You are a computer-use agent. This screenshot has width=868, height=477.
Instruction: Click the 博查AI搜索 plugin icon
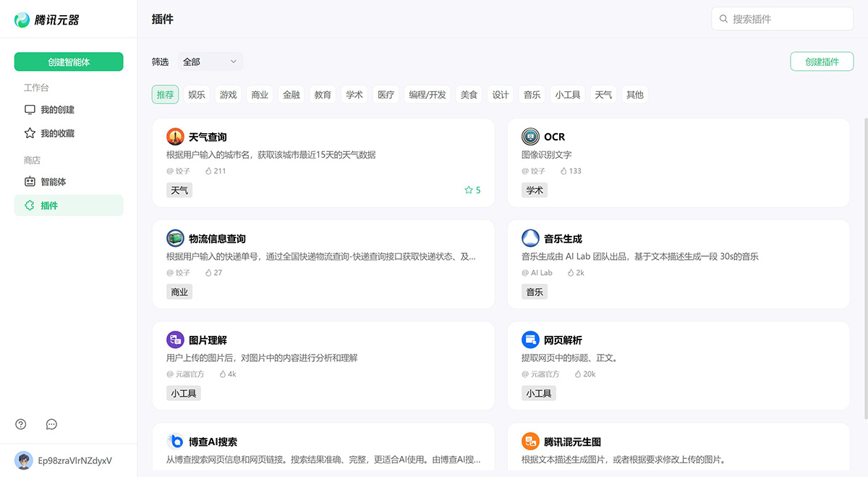point(174,442)
